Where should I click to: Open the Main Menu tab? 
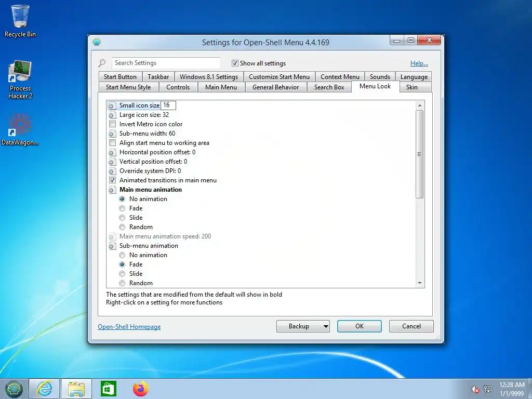[x=221, y=87]
